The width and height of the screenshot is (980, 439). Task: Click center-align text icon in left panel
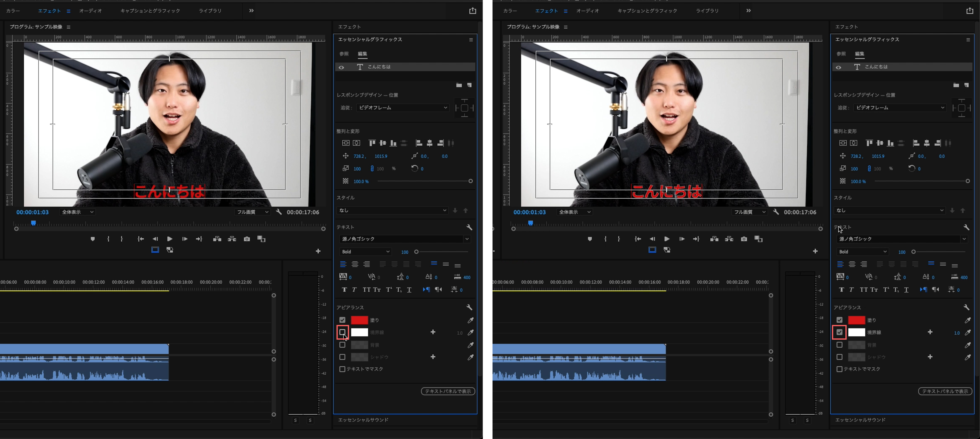[x=355, y=264]
